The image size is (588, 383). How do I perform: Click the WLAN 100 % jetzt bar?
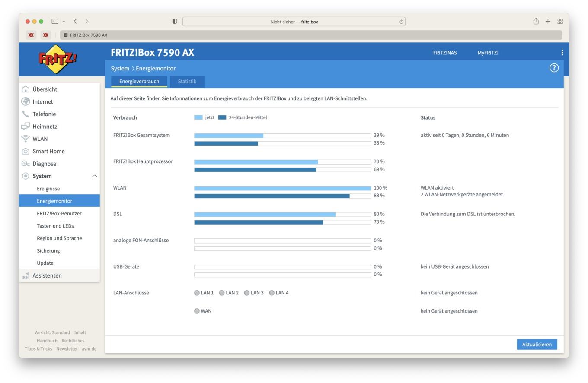point(282,188)
